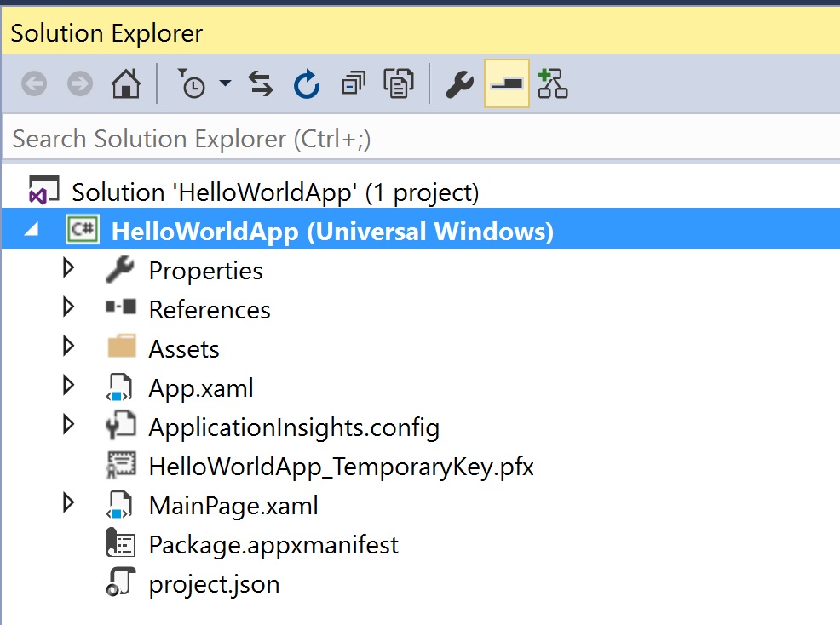The image size is (840, 625).
Task: Select Solution 'HelloWorldApp' root node
Action: click(x=276, y=192)
